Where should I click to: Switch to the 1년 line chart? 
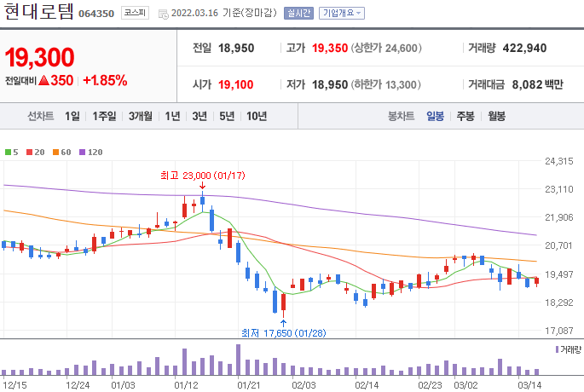(x=172, y=116)
